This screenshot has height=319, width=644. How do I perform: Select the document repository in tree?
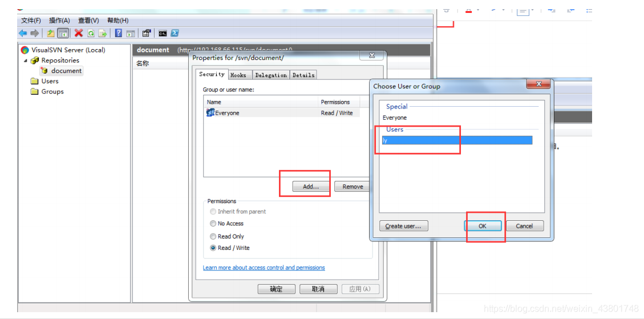pyautogui.click(x=66, y=71)
